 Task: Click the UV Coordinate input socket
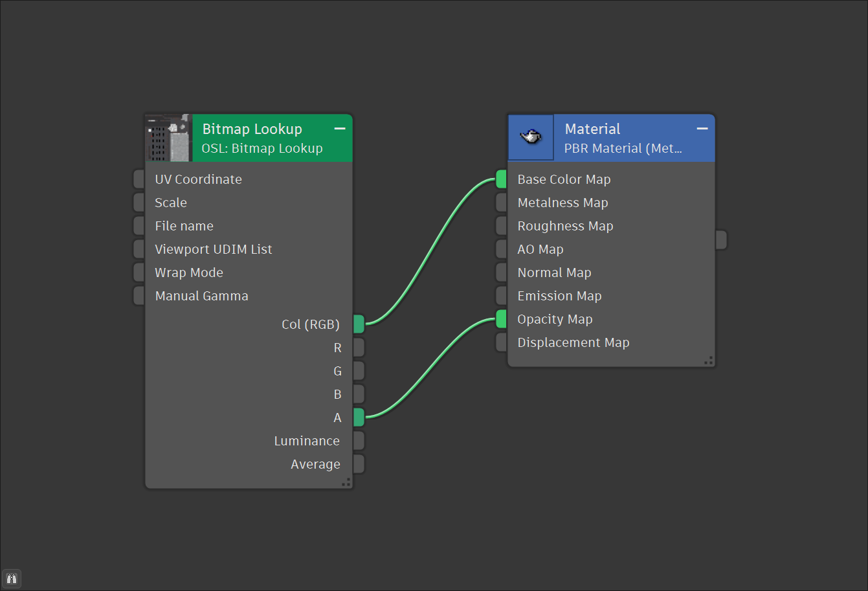tap(139, 179)
